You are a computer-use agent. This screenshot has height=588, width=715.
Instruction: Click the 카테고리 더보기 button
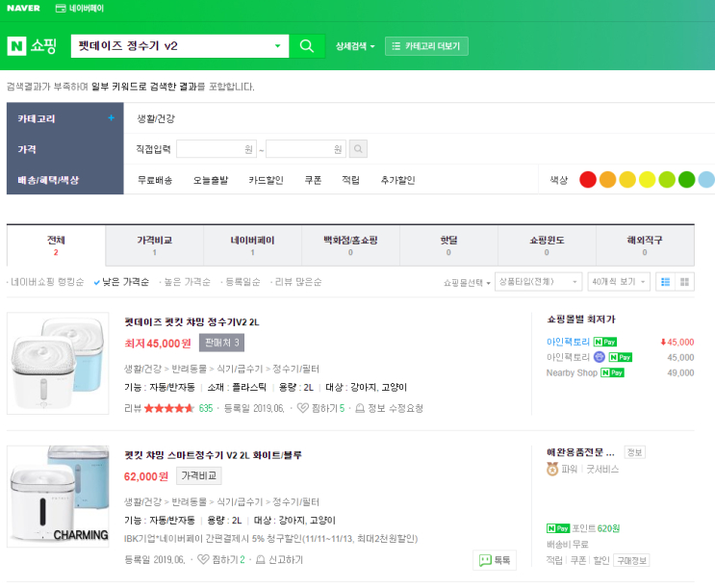tap(426, 46)
